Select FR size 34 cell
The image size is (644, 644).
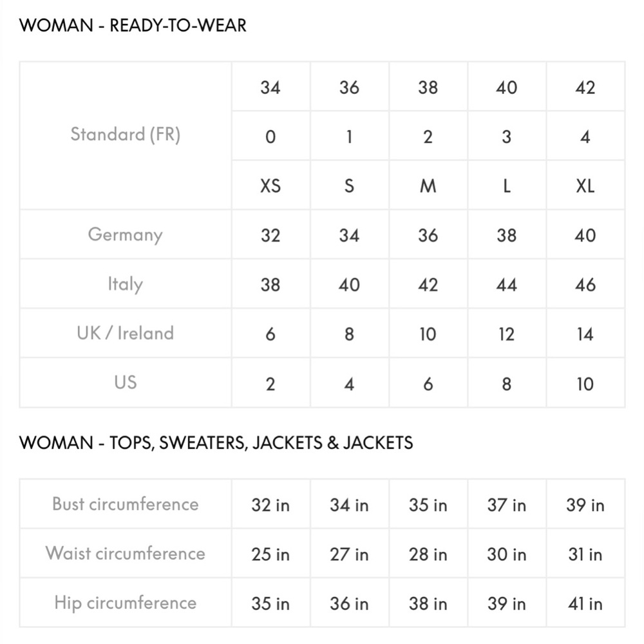(270, 88)
